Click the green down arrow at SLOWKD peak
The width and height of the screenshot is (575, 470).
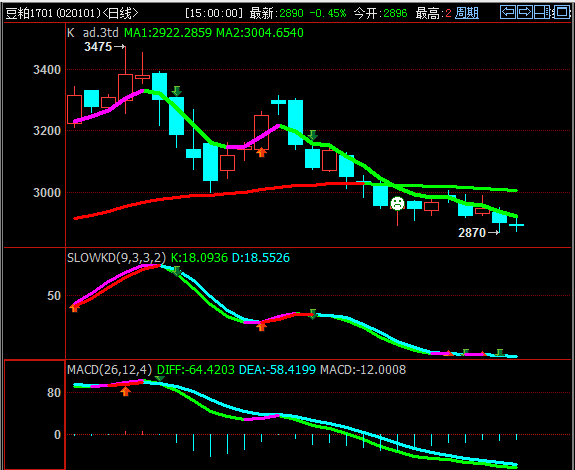177,271
